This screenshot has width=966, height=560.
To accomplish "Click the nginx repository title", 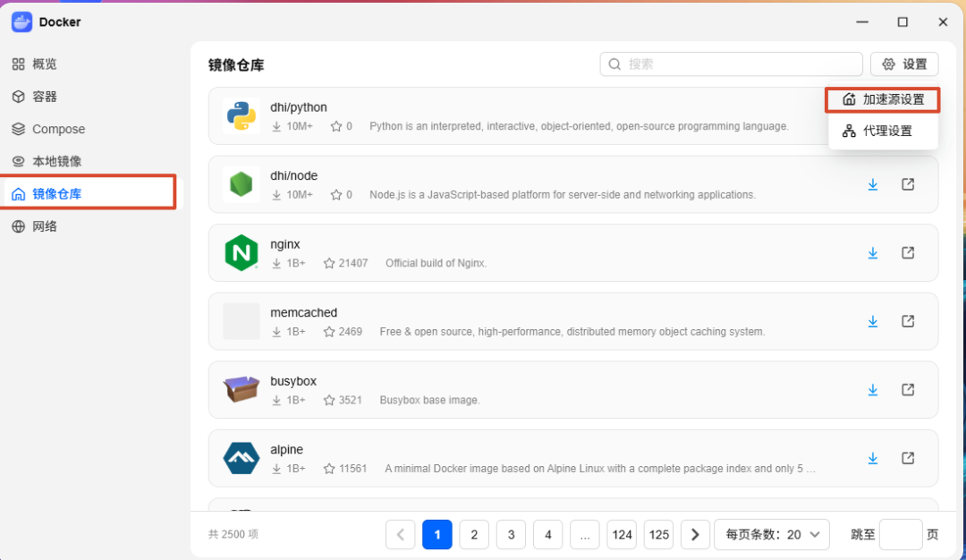I will click(285, 244).
